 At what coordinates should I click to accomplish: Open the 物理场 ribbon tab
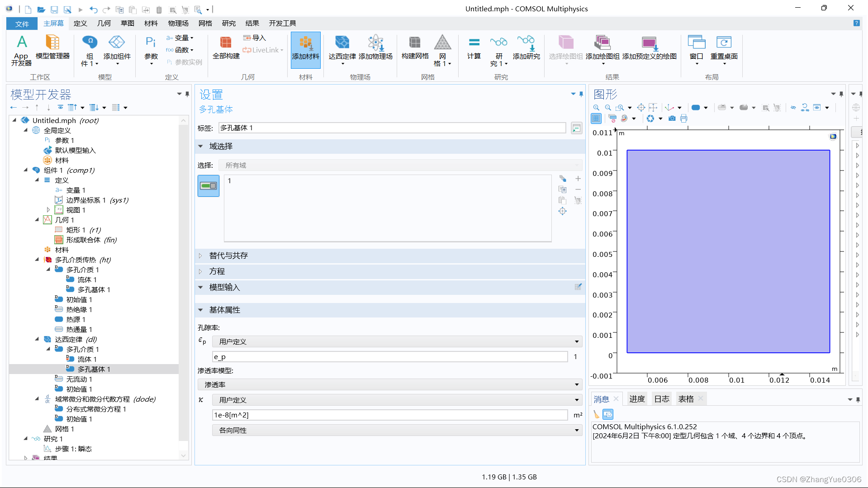[178, 24]
